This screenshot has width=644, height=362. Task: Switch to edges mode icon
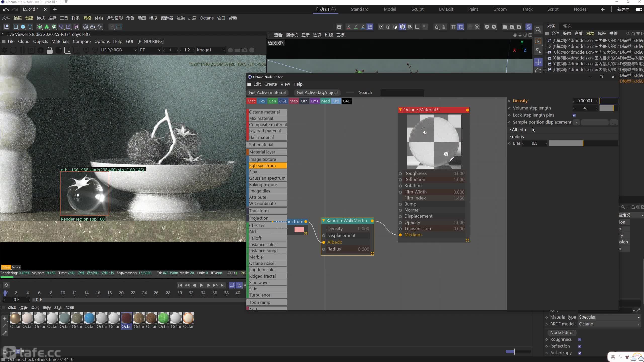pyautogui.click(x=388, y=27)
